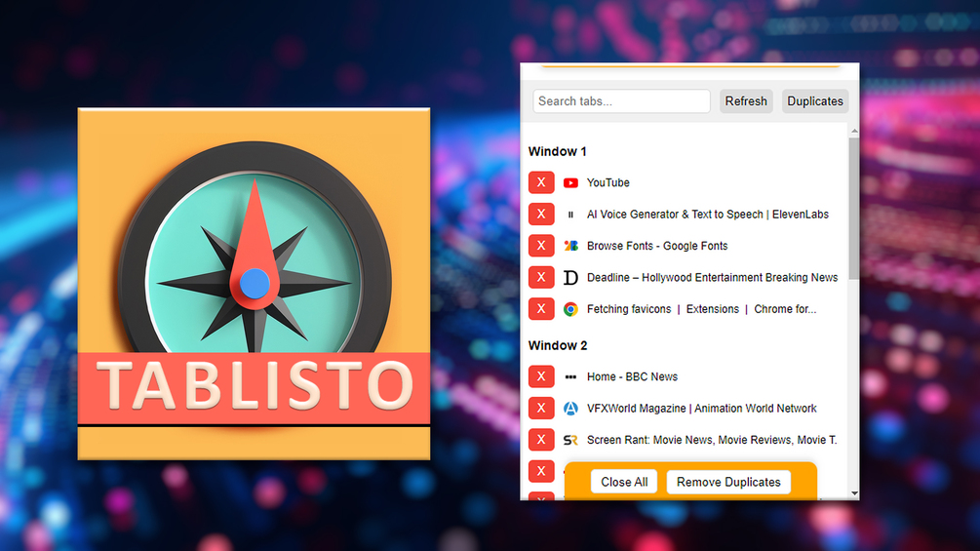980x551 pixels.
Task: Click the Tablisto compass logo image
Action: coord(254,284)
